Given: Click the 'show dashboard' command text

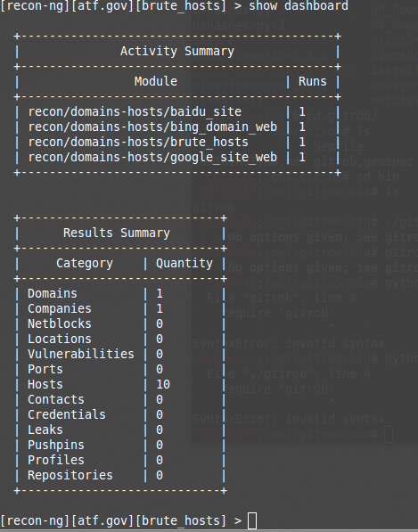Looking at the screenshot, I should (x=299, y=5).
